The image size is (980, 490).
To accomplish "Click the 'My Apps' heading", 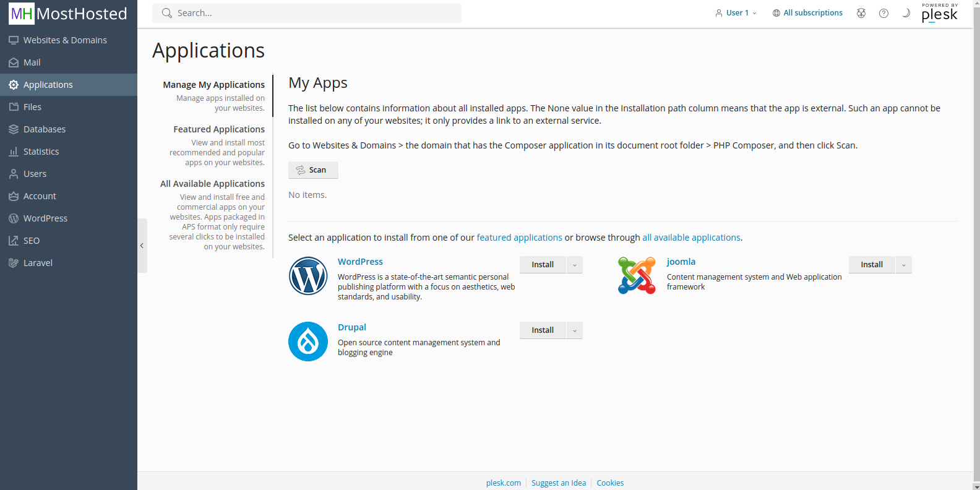I will (318, 83).
